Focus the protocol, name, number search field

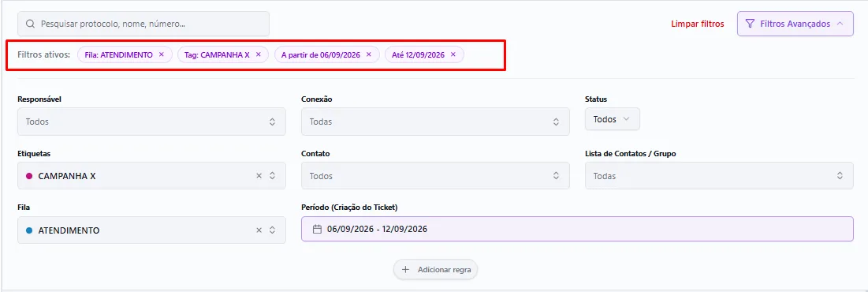[143, 24]
